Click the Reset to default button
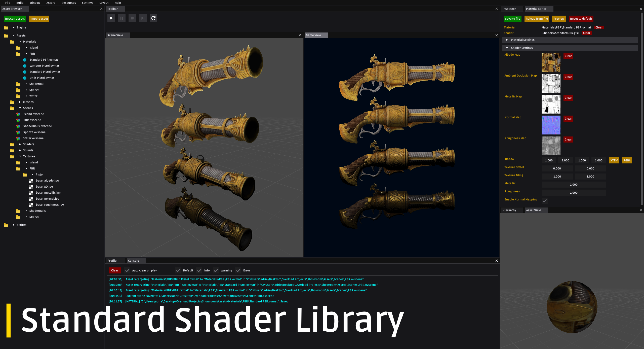Viewport: 644px width, 349px height. [x=581, y=18]
